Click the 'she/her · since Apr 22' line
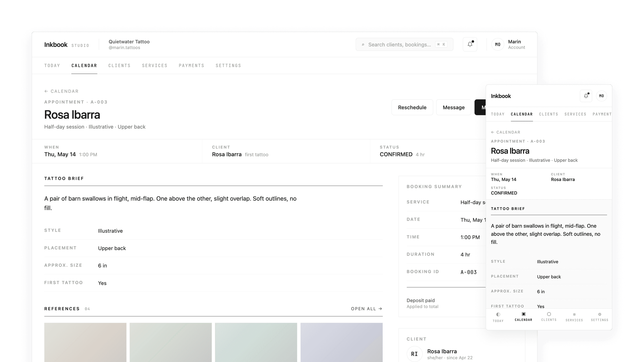 (450, 358)
